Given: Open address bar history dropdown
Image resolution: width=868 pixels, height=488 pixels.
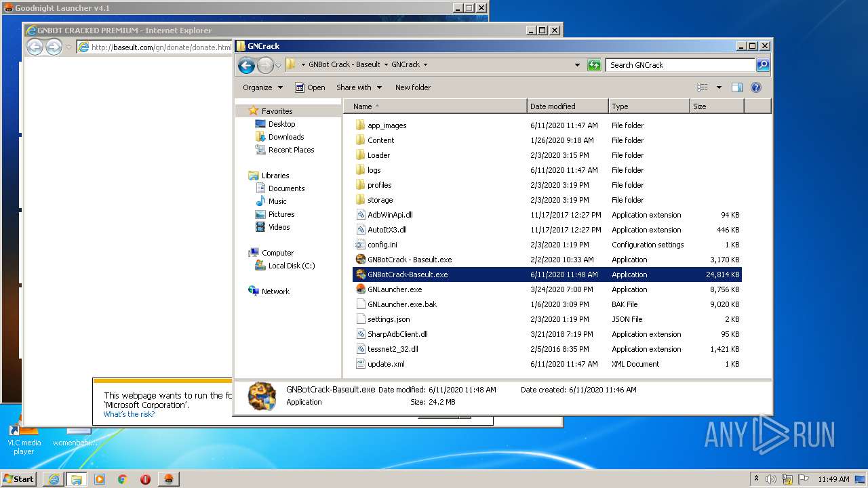Looking at the screenshot, I should 577,65.
